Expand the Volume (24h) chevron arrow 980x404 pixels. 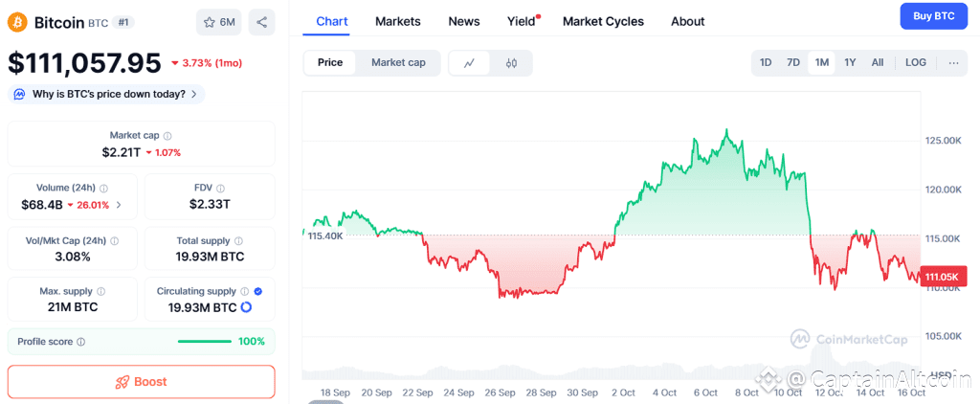tap(119, 205)
